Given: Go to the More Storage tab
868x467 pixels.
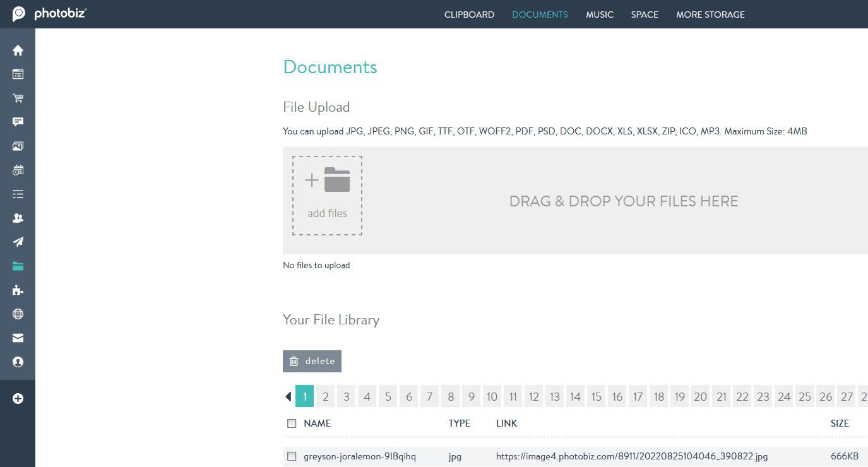Looking at the screenshot, I should click(710, 15).
